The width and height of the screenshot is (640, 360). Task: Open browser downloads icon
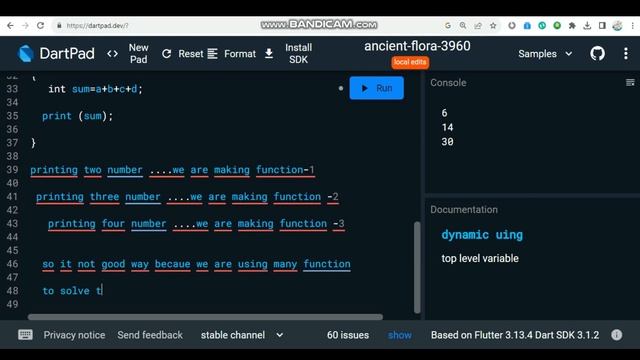click(587, 26)
